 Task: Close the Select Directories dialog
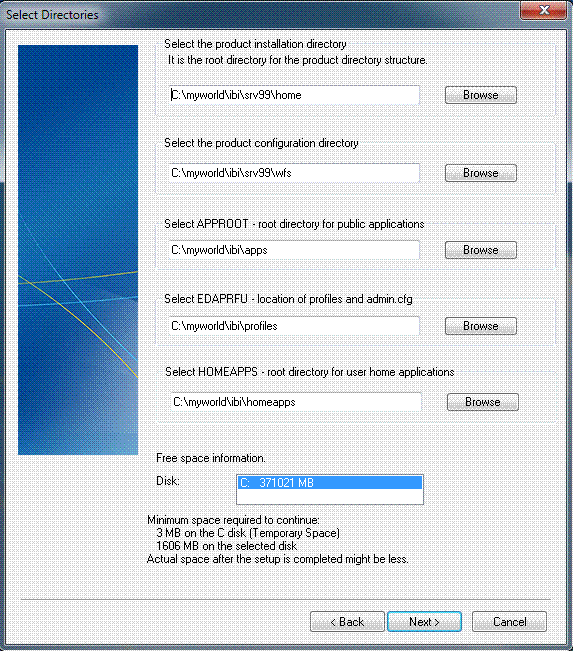[x=544, y=10]
